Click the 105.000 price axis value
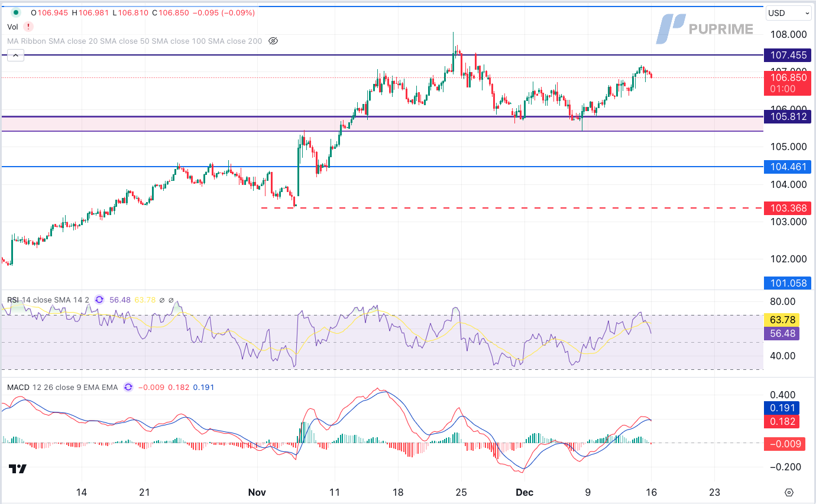Image resolution: width=816 pixels, height=504 pixels. tap(788, 147)
